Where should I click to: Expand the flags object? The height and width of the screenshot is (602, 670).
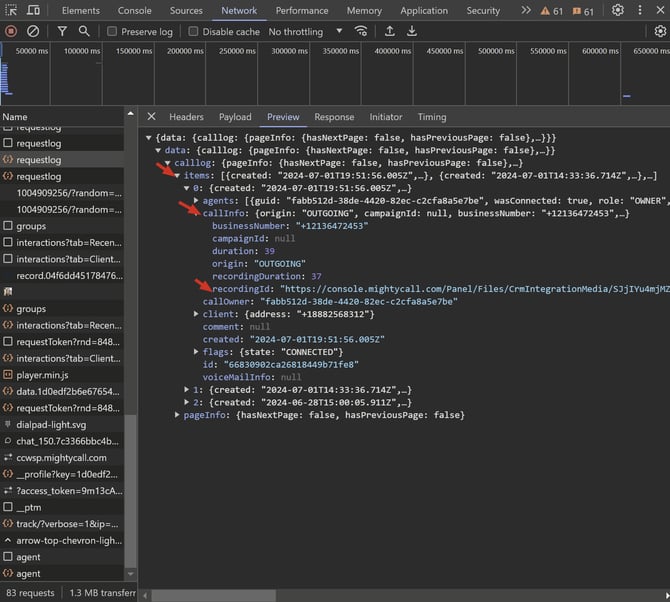coord(196,352)
